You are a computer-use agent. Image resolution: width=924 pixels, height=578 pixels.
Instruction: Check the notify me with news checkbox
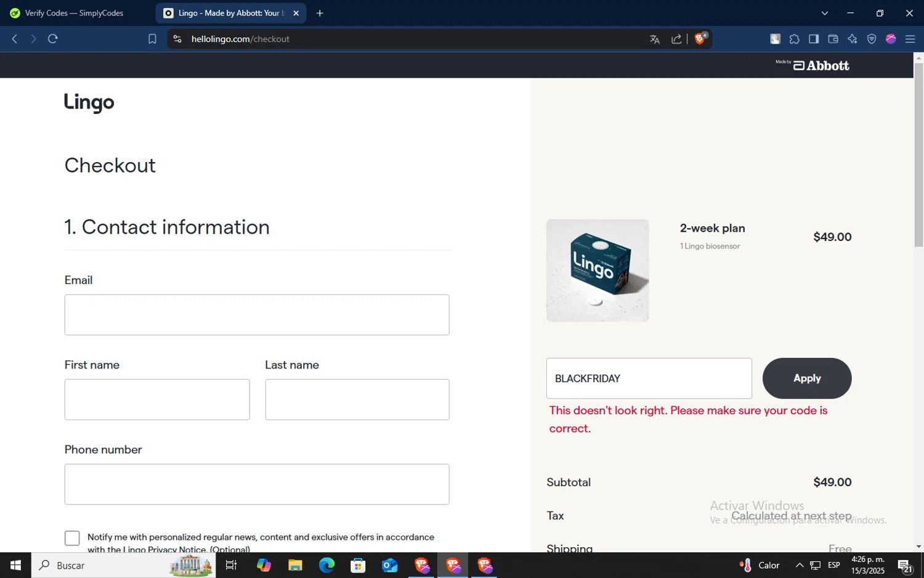[x=72, y=538]
